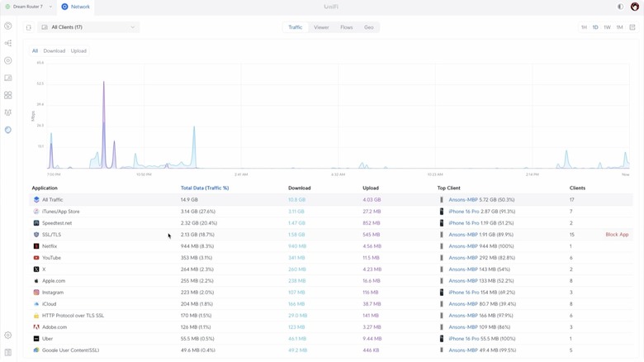The image size is (644, 362).
Task: Switch to the Viewer tab
Action: [x=321, y=27]
